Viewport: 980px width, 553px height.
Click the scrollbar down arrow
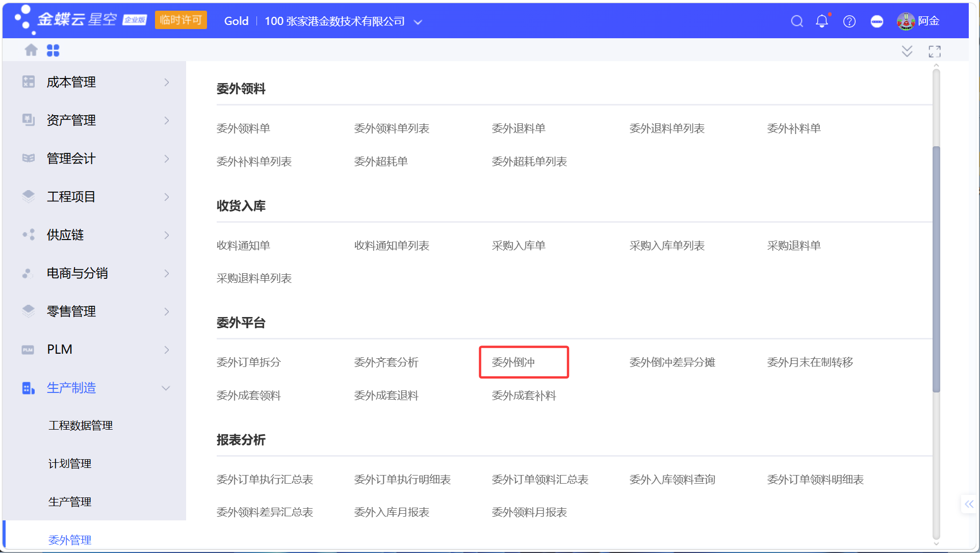click(936, 543)
